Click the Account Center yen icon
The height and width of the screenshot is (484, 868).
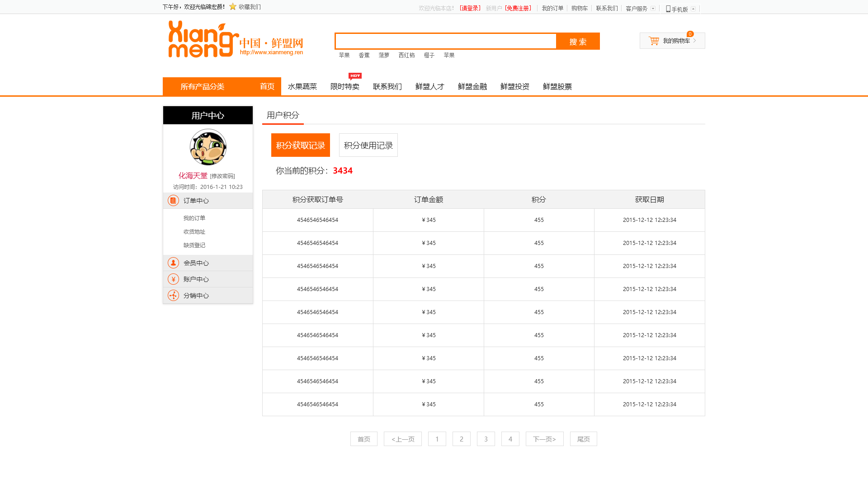(173, 279)
